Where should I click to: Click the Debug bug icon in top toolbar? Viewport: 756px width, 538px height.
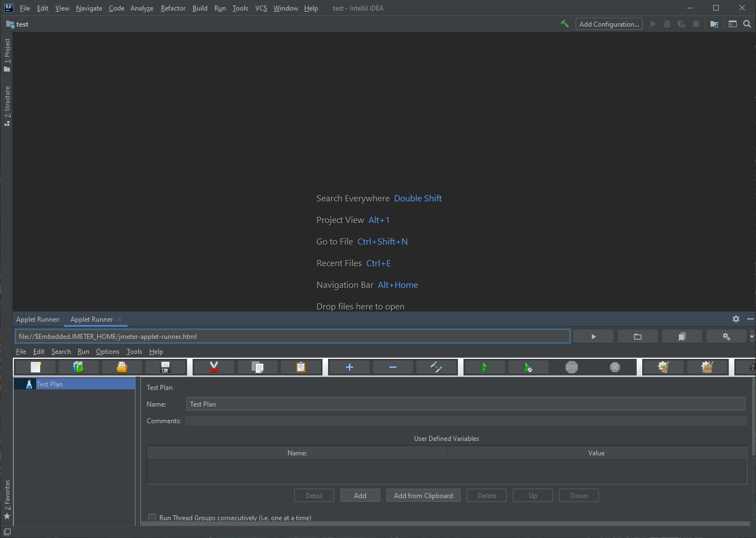(x=667, y=24)
